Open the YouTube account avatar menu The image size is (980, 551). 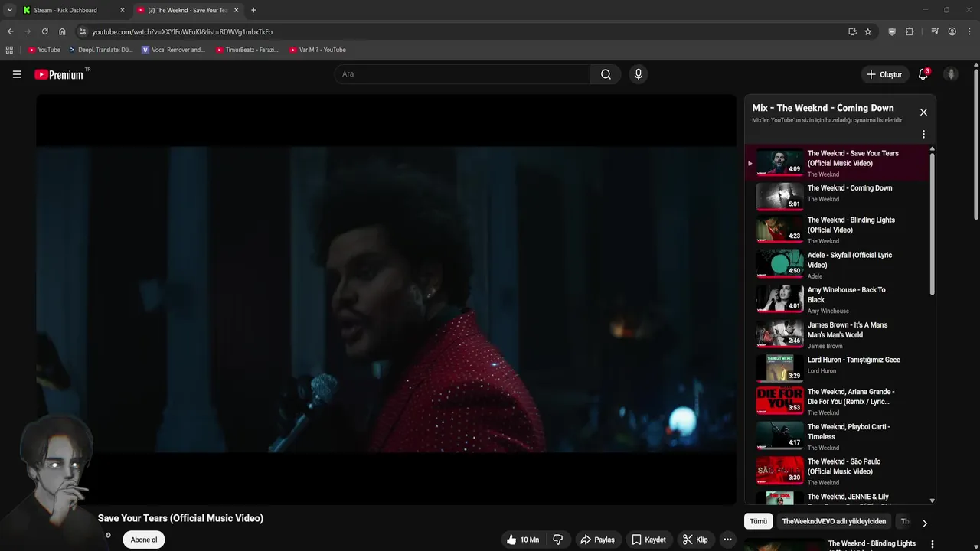point(951,74)
